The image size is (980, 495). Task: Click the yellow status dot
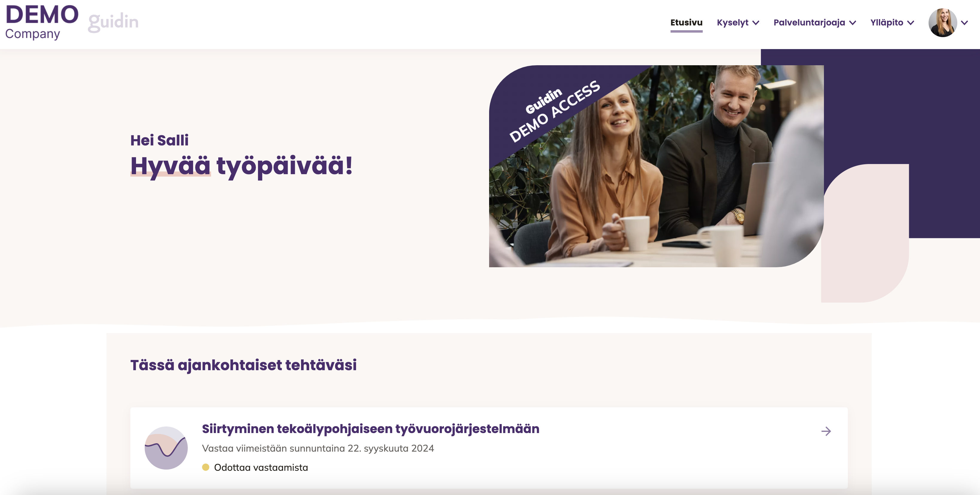(206, 467)
